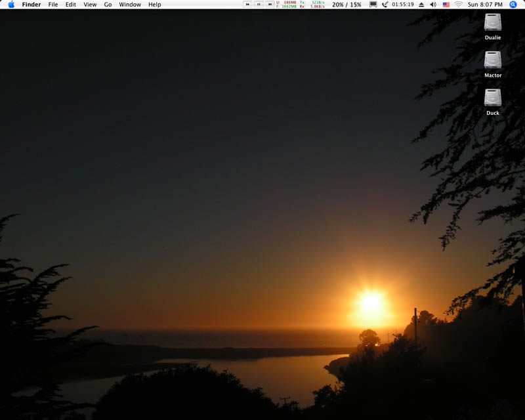
Task: Open the File menu
Action: [53, 5]
